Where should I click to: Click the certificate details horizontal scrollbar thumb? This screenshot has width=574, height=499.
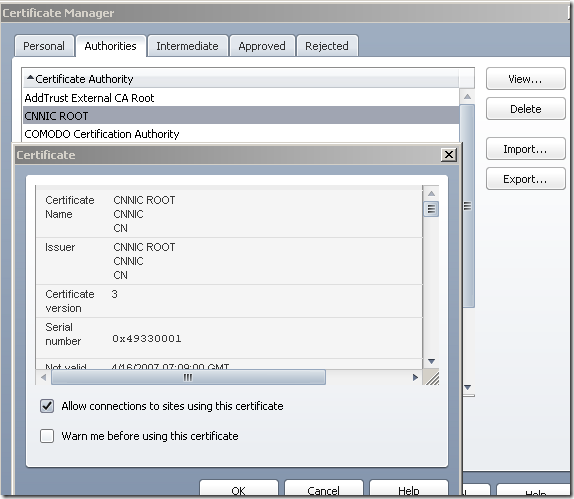tap(188, 377)
